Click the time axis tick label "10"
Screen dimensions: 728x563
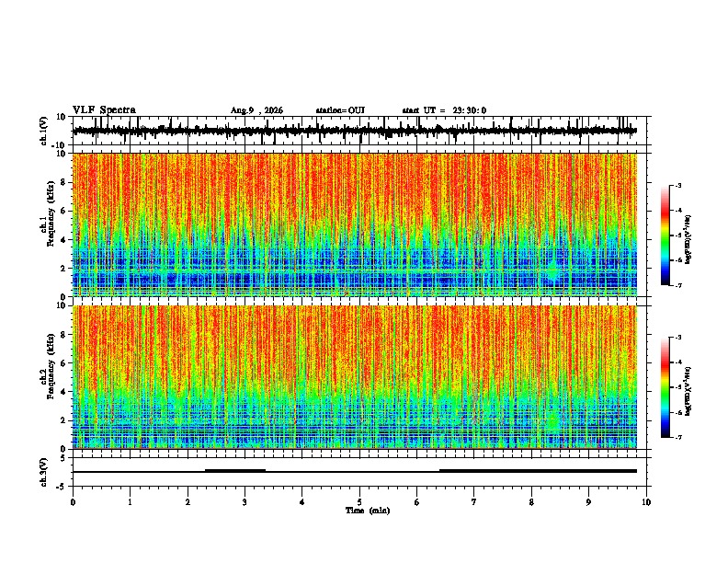click(x=646, y=502)
